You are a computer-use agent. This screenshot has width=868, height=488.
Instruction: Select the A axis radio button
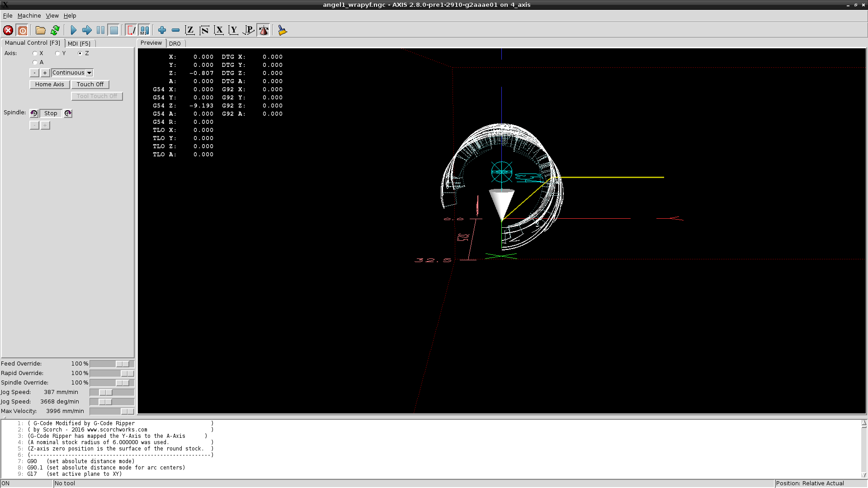point(35,62)
